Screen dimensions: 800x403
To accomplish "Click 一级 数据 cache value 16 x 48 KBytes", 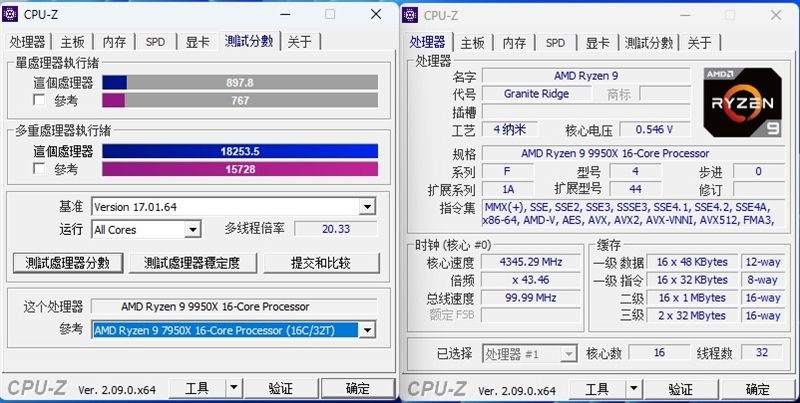I will 692,262.
